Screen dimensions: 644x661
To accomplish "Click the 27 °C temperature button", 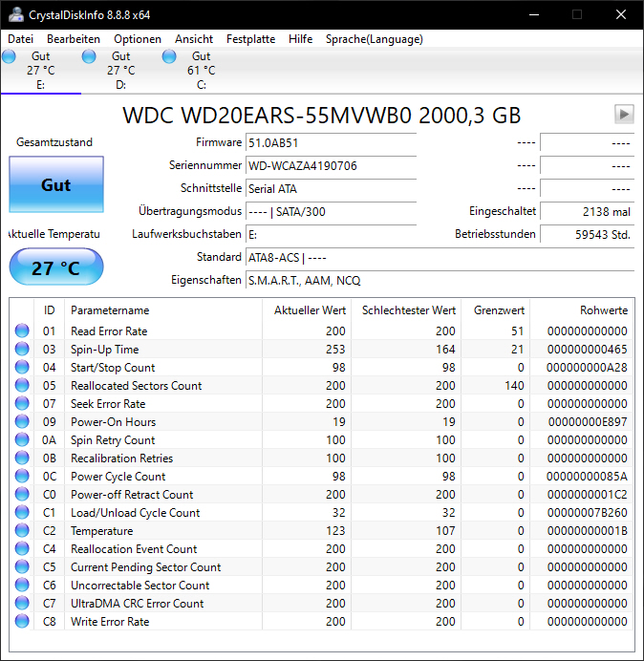I will tap(56, 267).
